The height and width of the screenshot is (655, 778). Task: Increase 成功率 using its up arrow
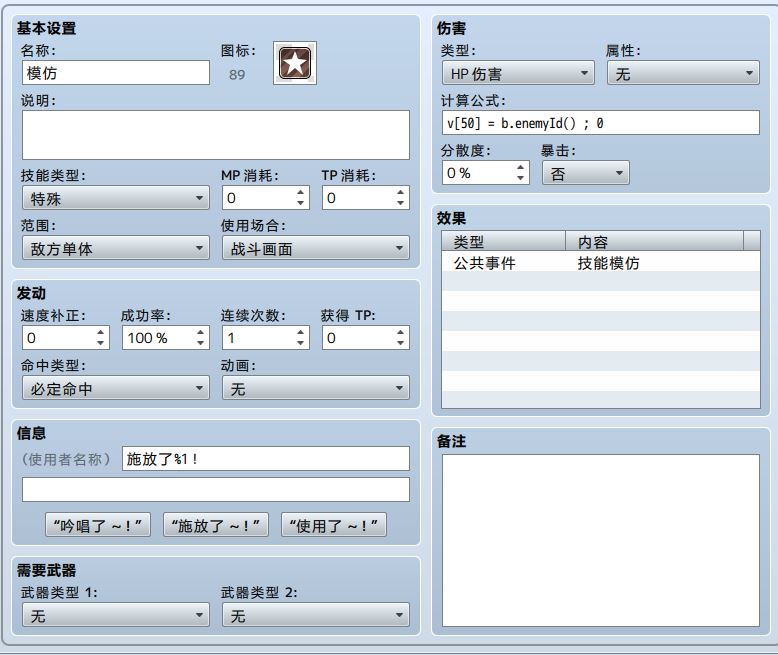[200, 332]
